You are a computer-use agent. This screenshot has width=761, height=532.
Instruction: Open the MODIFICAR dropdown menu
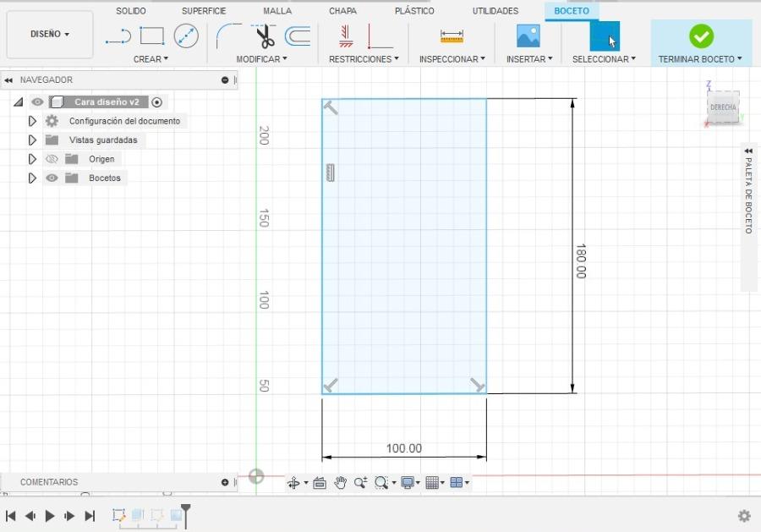point(261,59)
